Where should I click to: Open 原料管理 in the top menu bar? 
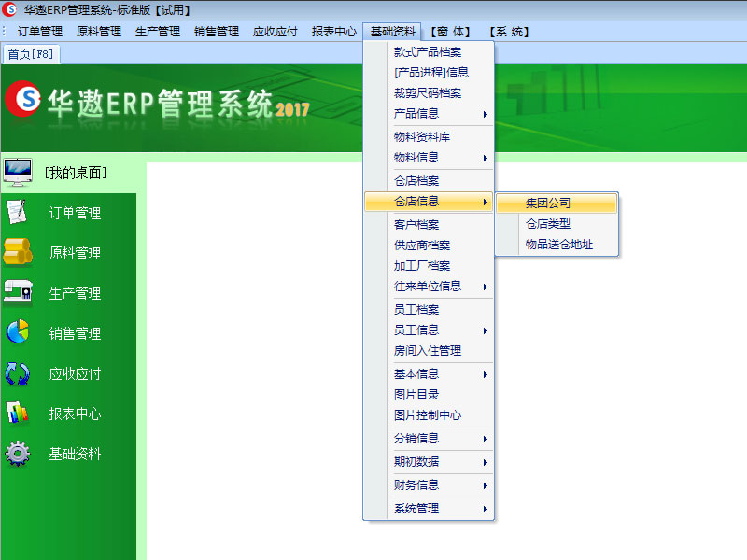[99, 32]
